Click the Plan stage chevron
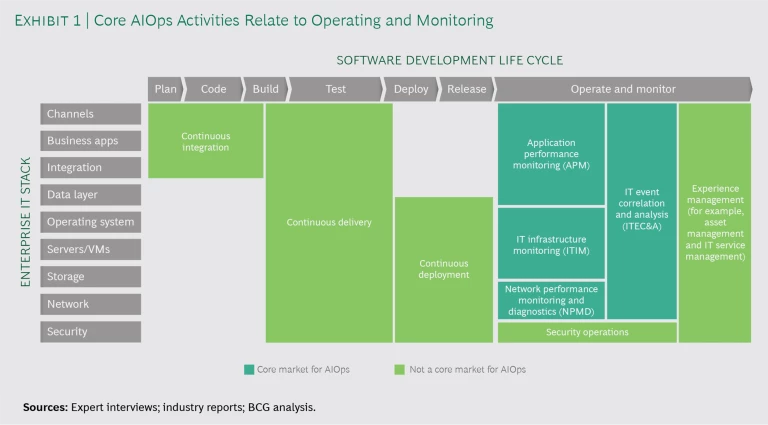The image size is (768, 425). [x=165, y=89]
